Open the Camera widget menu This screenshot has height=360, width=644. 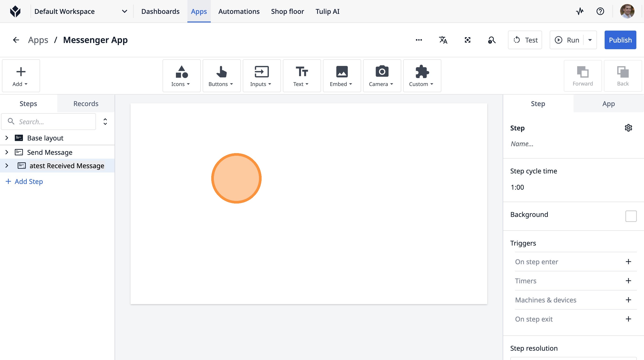382,76
